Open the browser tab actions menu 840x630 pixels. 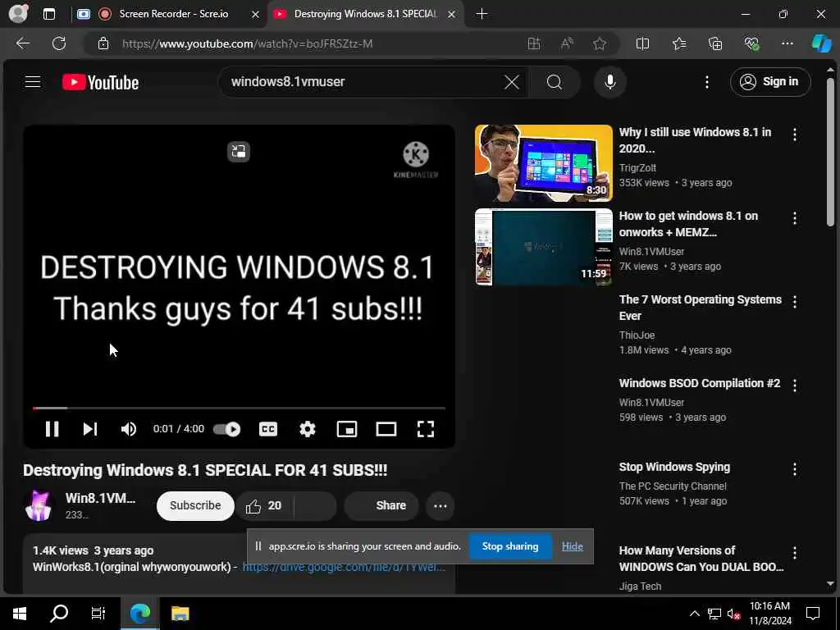coord(48,14)
